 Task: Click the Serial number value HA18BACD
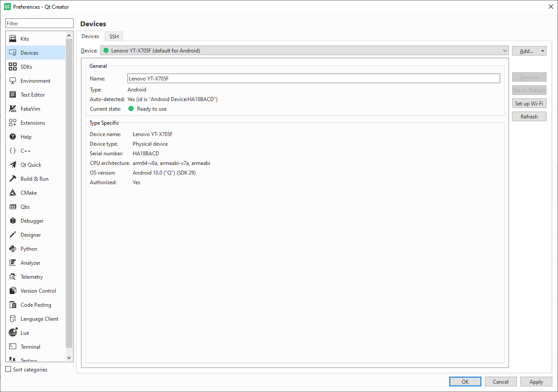pyautogui.click(x=146, y=154)
